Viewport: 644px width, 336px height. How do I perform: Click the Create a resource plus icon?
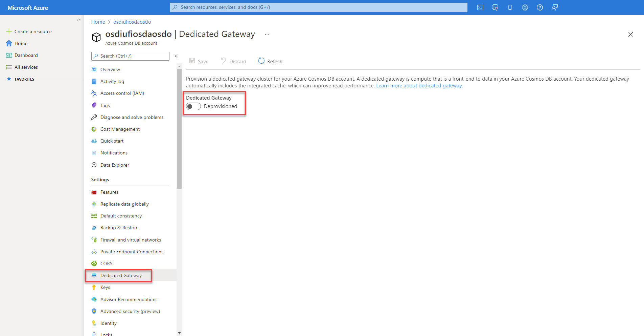[x=9, y=31]
